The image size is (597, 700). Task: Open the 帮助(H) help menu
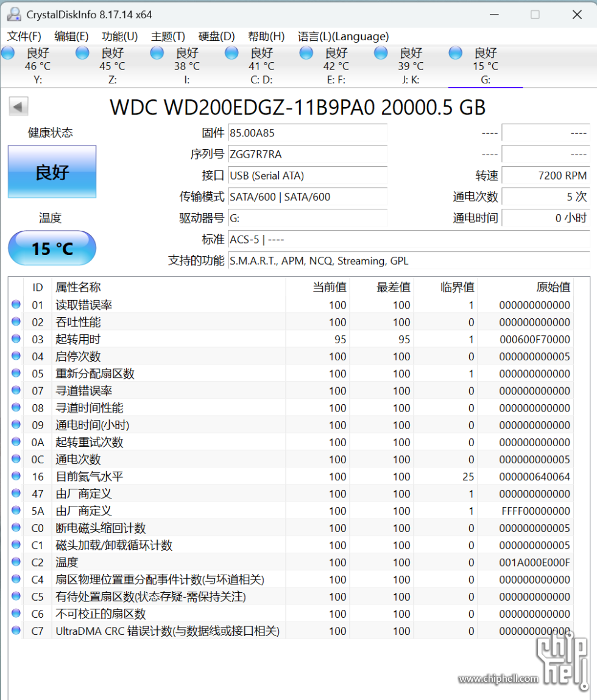pyautogui.click(x=266, y=37)
